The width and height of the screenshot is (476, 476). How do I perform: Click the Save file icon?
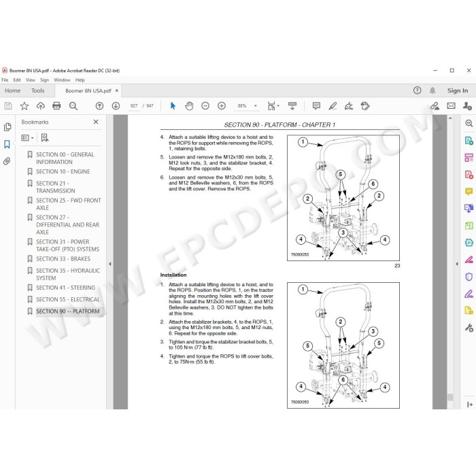pos(8,106)
